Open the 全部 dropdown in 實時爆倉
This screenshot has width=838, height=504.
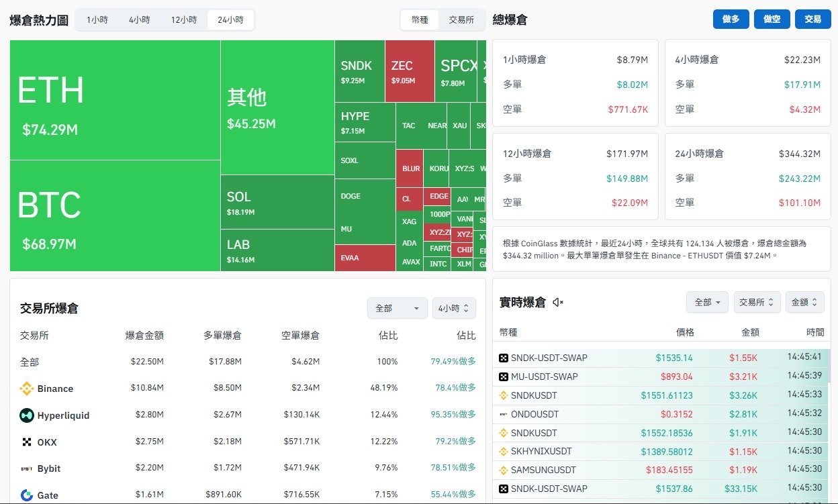coord(708,302)
